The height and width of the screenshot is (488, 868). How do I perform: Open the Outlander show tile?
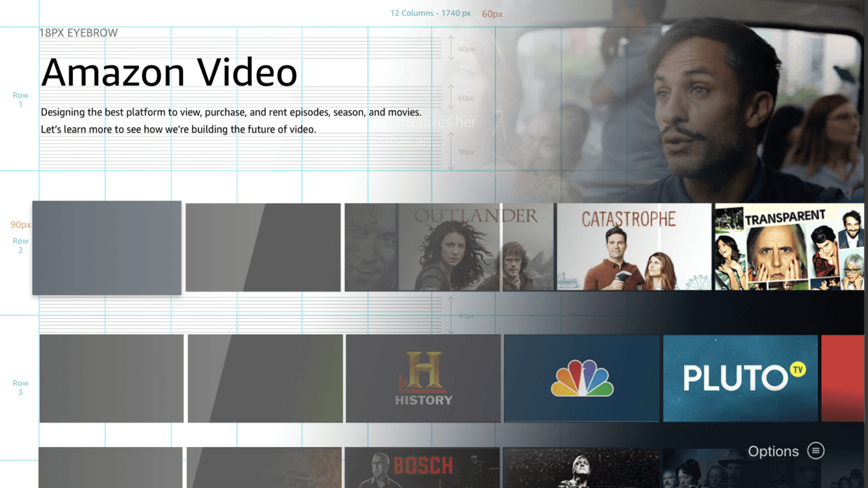(x=449, y=247)
